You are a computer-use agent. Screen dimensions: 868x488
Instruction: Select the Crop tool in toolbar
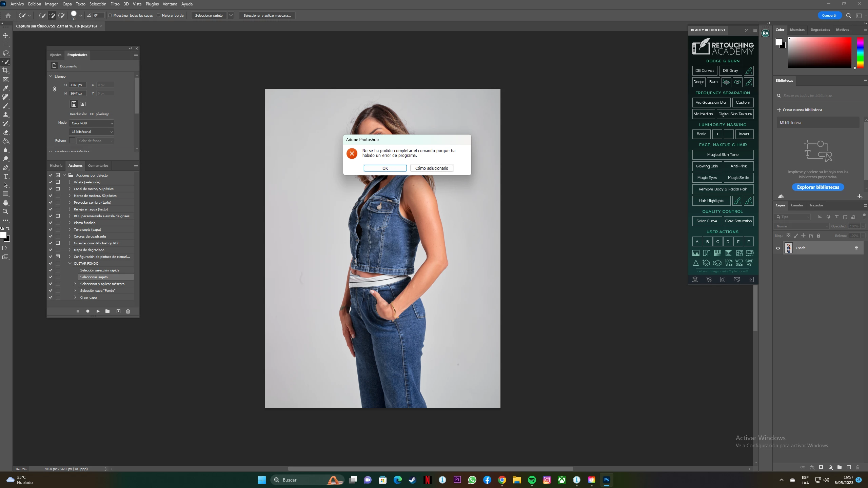click(x=6, y=70)
